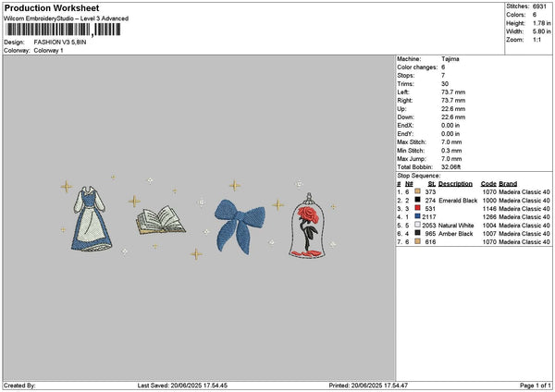Click the Total Bobbin value 32.06ft
The width and height of the screenshot is (555, 392).
451,167
